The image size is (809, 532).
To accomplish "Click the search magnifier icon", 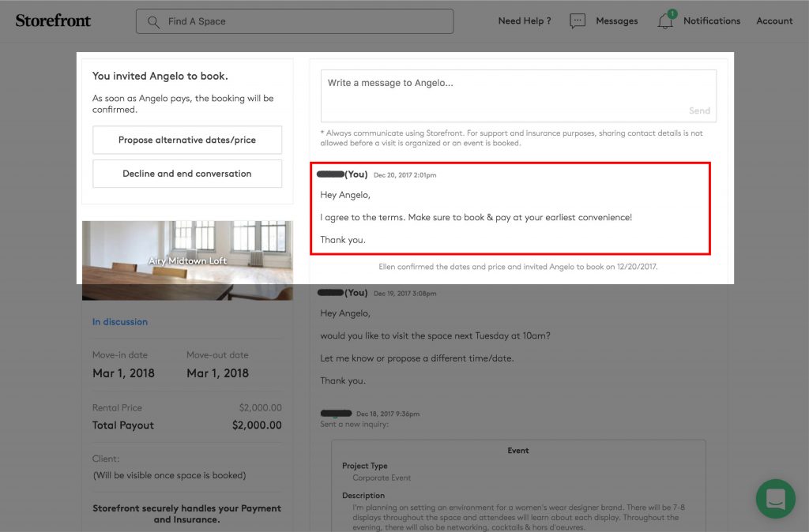I will click(153, 21).
